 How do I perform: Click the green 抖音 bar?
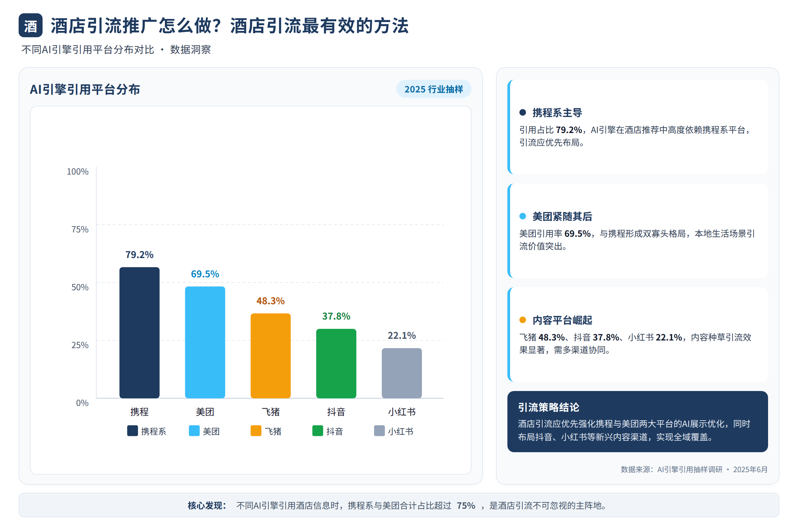tap(336, 363)
